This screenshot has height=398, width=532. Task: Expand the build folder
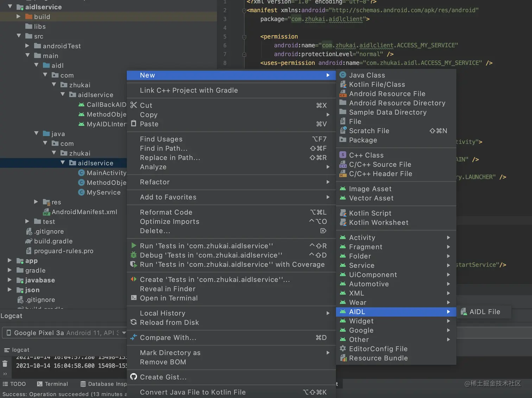pos(19,17)
